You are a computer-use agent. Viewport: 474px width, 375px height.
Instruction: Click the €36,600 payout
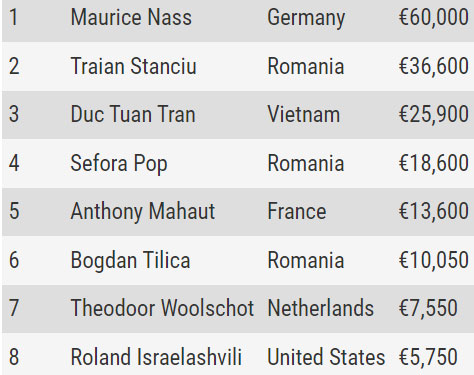pyautogui.click(x=434, y=66)
